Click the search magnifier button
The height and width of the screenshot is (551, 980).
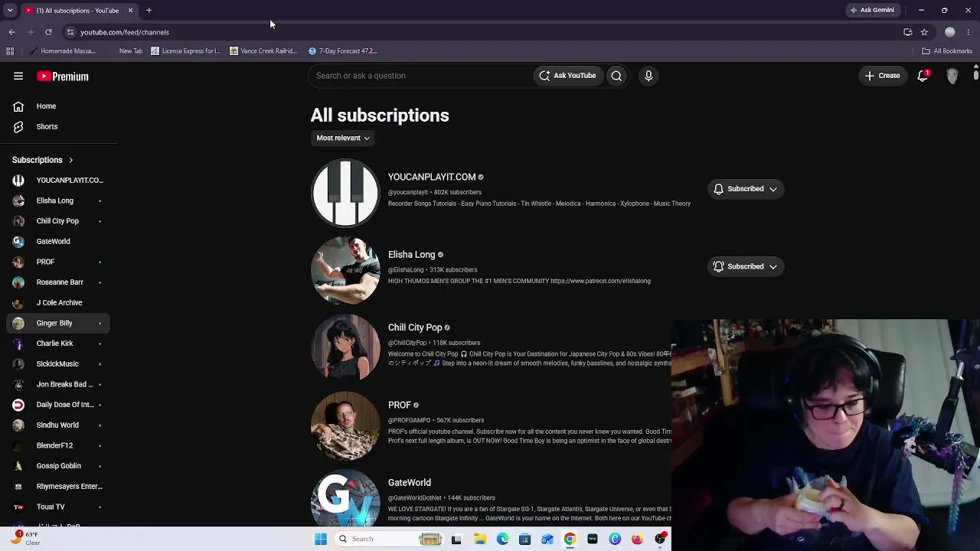tap(616, 76)
